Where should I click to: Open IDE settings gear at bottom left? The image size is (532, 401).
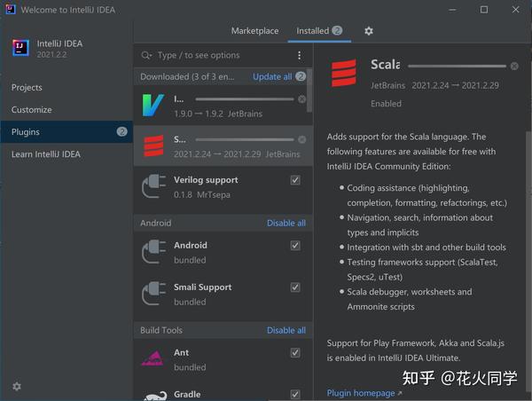17,387
